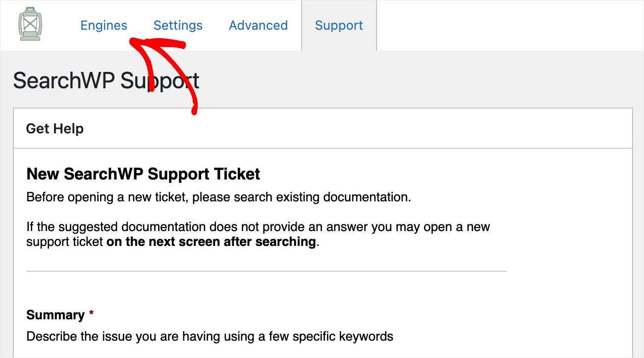Click blank header area right of Support tab
The width and height of the screenshot is (644, 358).
tap(510, 25)
